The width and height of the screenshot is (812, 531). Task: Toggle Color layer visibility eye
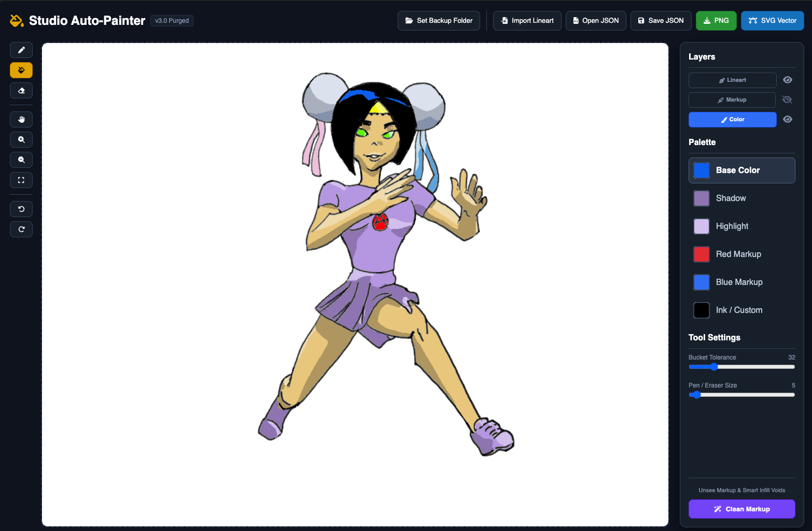788,119
